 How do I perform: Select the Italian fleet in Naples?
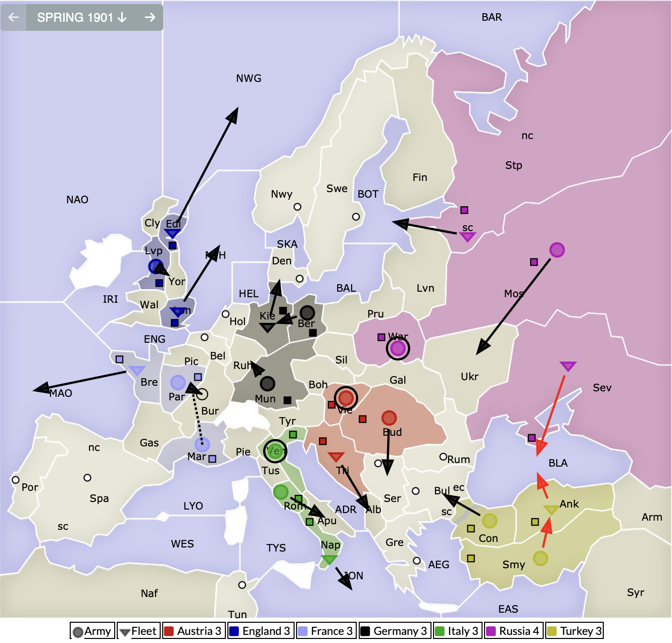point(329,560)
